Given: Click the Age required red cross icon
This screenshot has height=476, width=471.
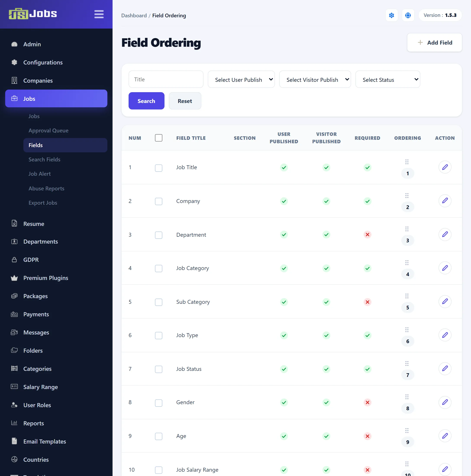Looking at the screenshot, I should point(367,436).
